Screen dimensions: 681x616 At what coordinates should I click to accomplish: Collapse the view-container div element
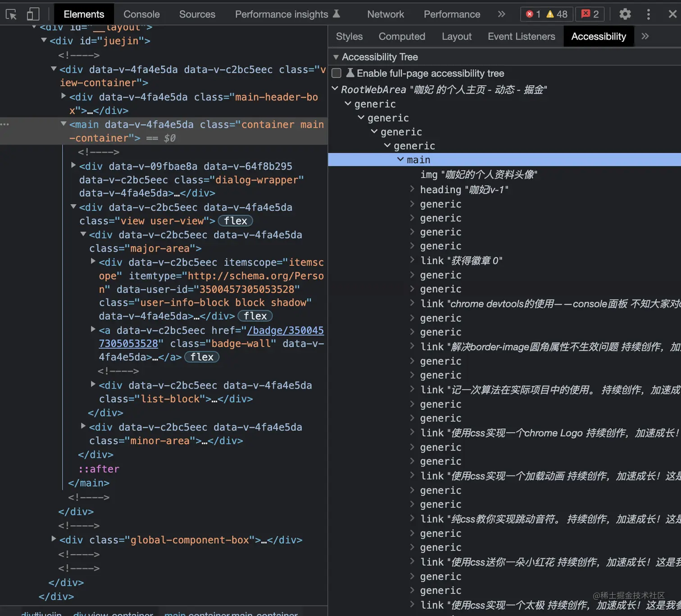[x=54, y=68]
